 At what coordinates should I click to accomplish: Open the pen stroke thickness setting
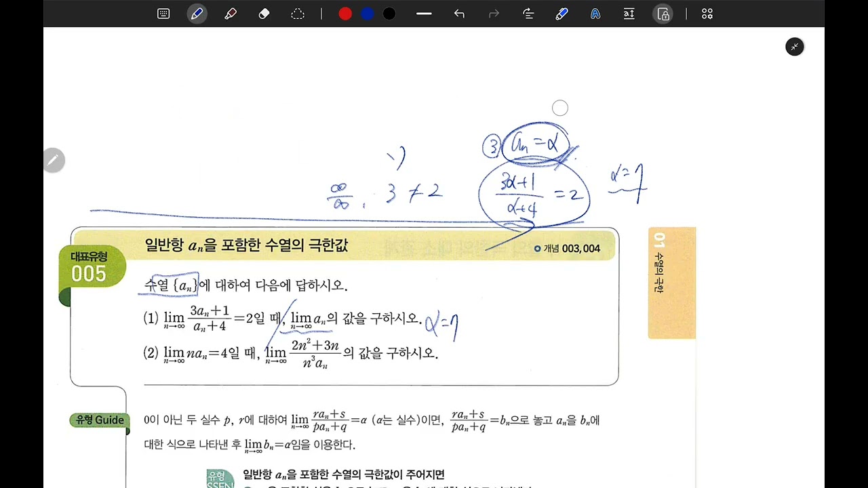425,14
